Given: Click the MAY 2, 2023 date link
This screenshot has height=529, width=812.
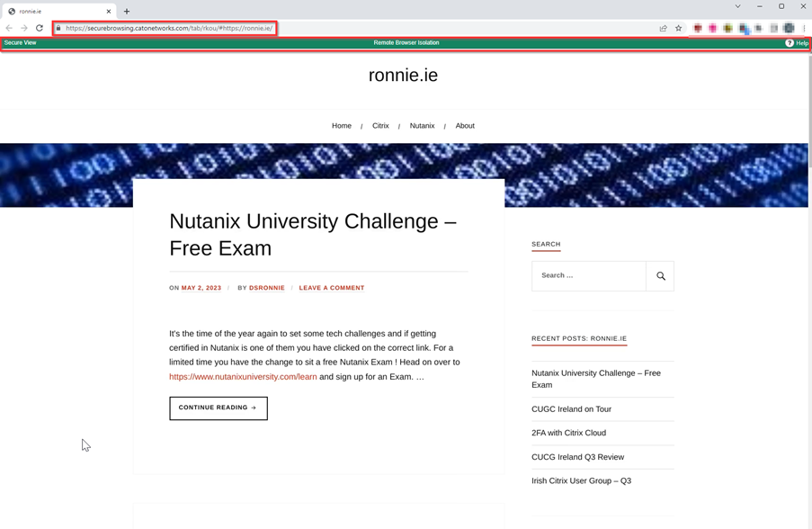Looking at the screenshot, I should click(x=201, y=288).
